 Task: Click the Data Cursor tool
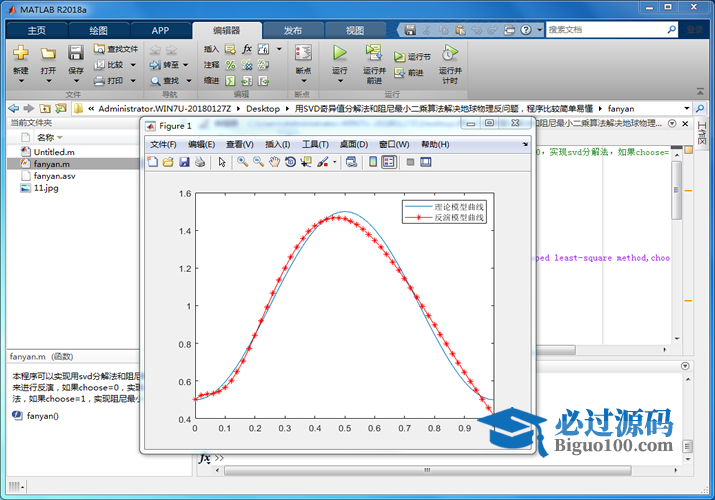pos(306,162)
